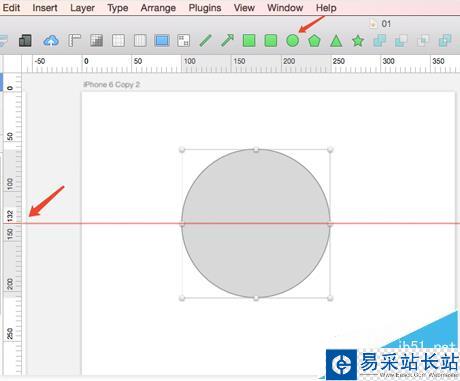This screenshot has height=381, width=460.
Task: Open the Arrange menu
Action: [x=158, y=7]
